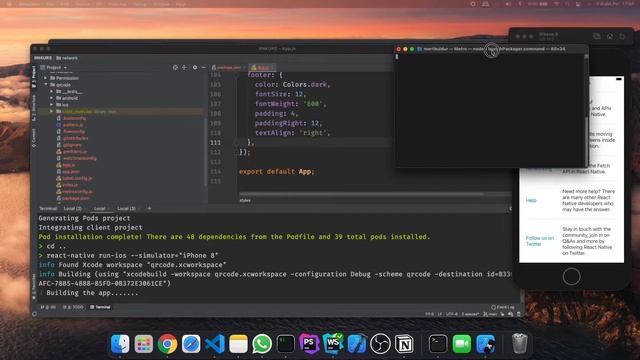Select the Local (2) terminal tab
This screenshot has width=640, height=360.
73,208
